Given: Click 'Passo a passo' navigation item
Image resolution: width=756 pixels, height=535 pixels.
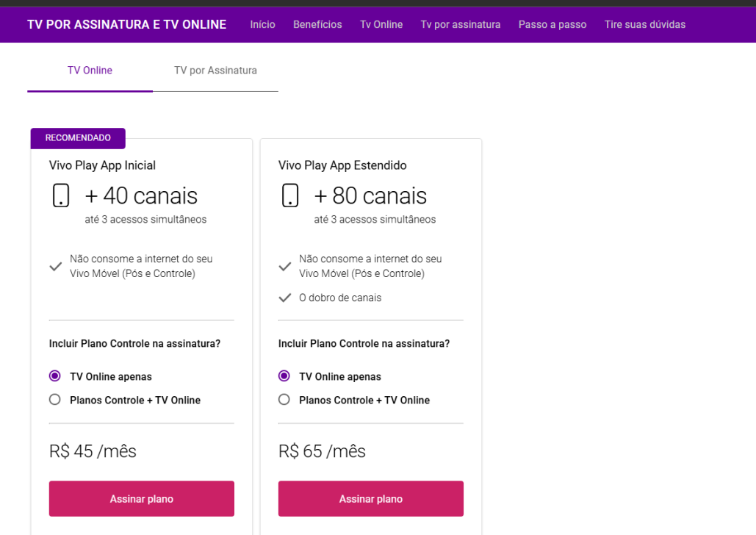Looking at the screenshot, I should (552, 24).
